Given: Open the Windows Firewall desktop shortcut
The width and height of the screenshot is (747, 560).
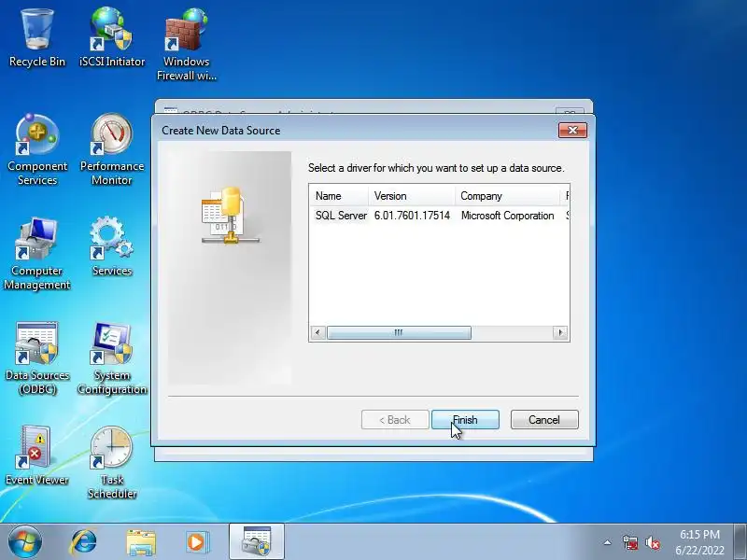Looking at the screenshot, I should coord(186,45).
